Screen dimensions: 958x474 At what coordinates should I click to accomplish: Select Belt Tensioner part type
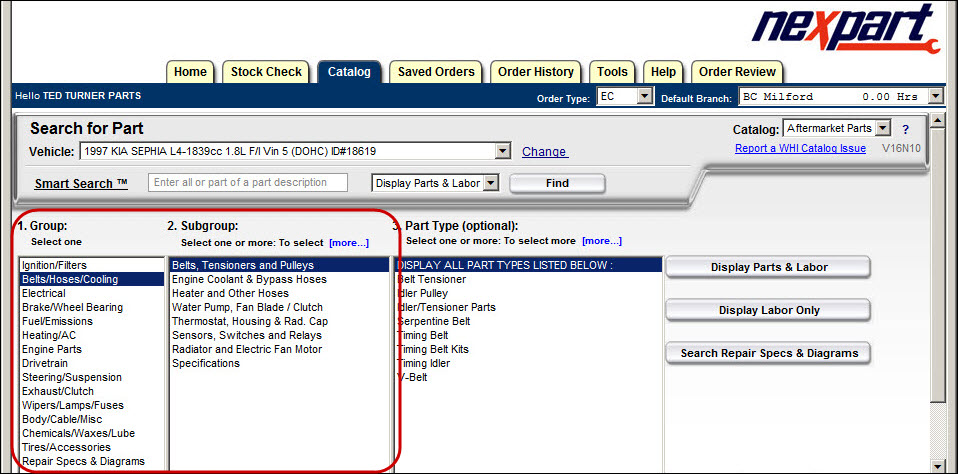528,279
